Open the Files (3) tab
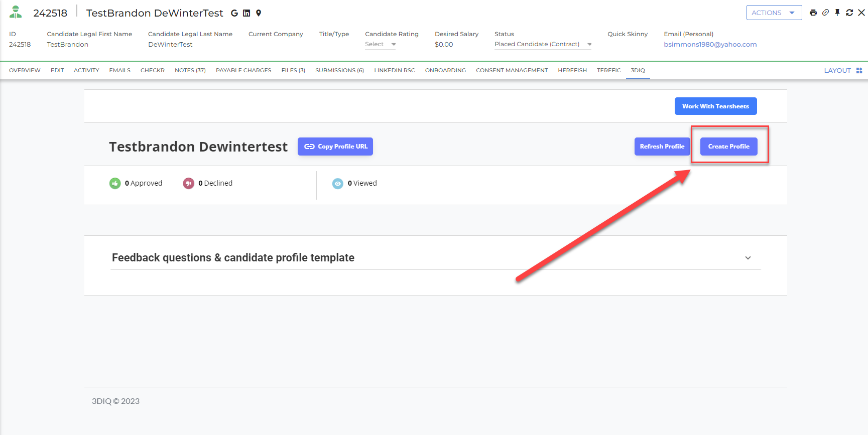 pos(293,70)
